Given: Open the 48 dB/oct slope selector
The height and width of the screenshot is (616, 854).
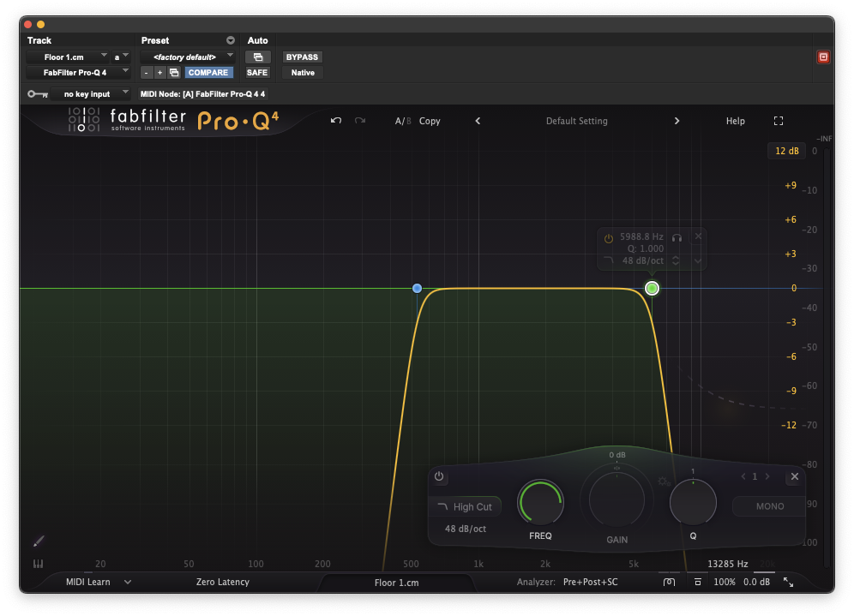Looking at the screenshot, I should (x=465, y=529).
